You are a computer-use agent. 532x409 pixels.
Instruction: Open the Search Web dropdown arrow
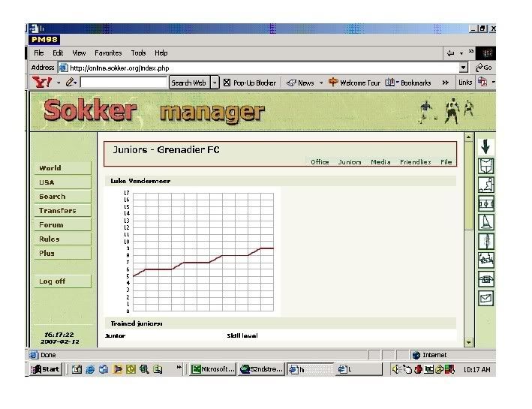click(x=215, y=83)
